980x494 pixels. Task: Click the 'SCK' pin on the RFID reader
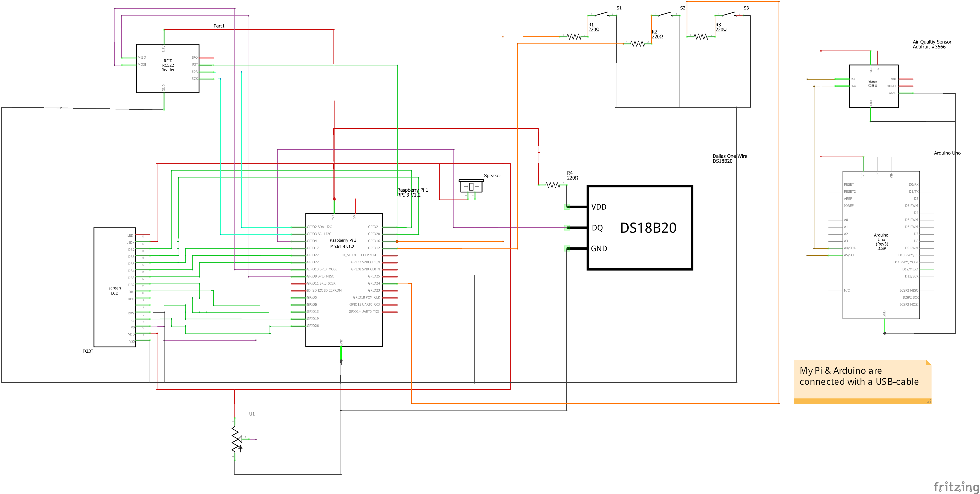pos(194,79)
